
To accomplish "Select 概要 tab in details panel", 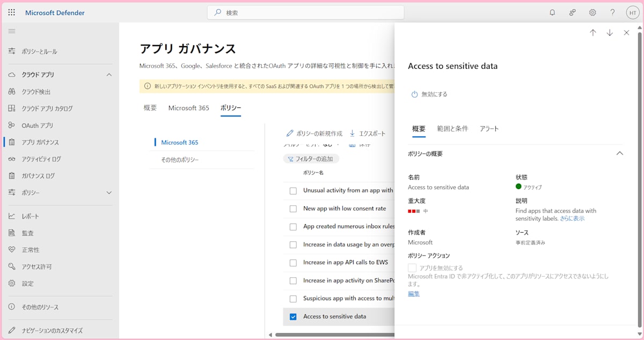I will pyautogui.click(x=419, y=129).
